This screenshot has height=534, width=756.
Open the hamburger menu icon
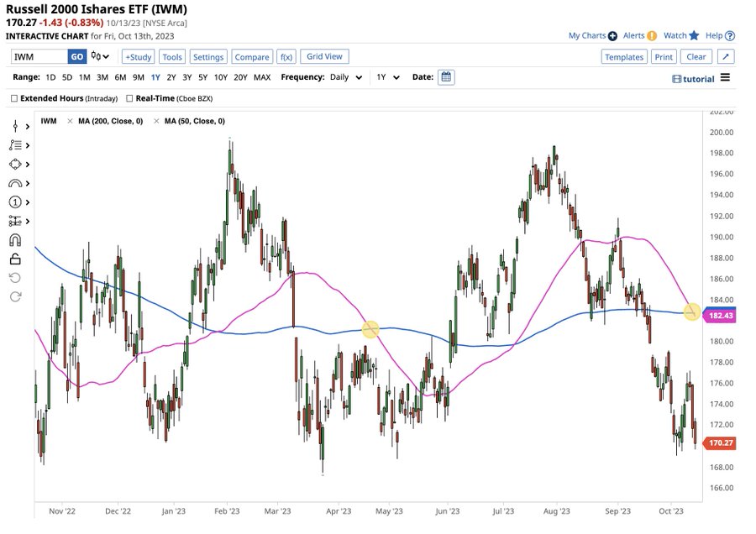pos(725,77)
